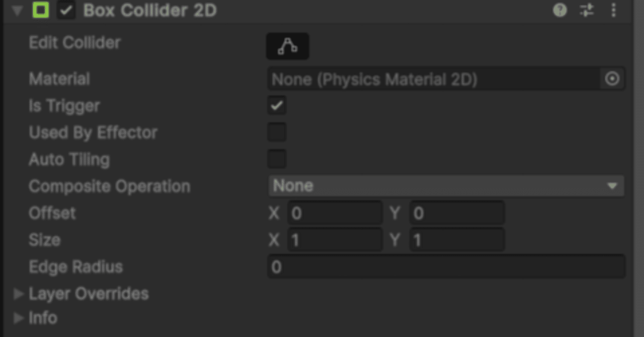644x337 pixels.
Task: Expand the Layer Overrides section
Action: pyautogui.click(x=19, y=294)
